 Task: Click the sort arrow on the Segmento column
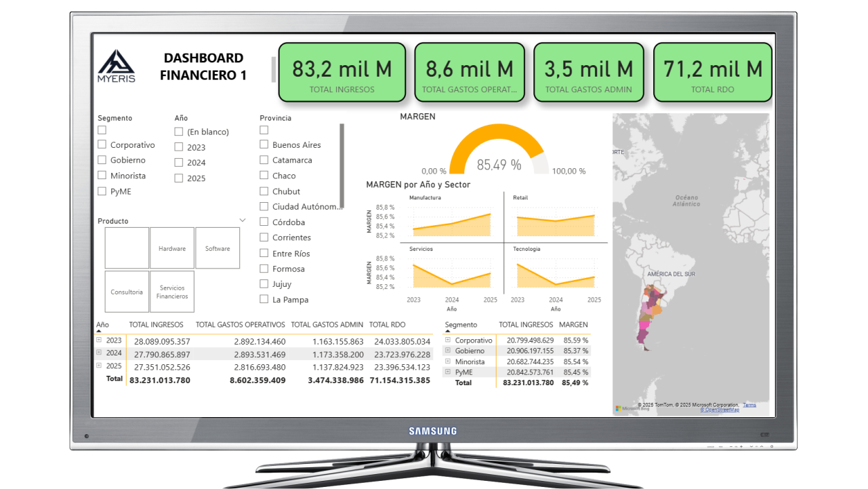tap(448, 331)
